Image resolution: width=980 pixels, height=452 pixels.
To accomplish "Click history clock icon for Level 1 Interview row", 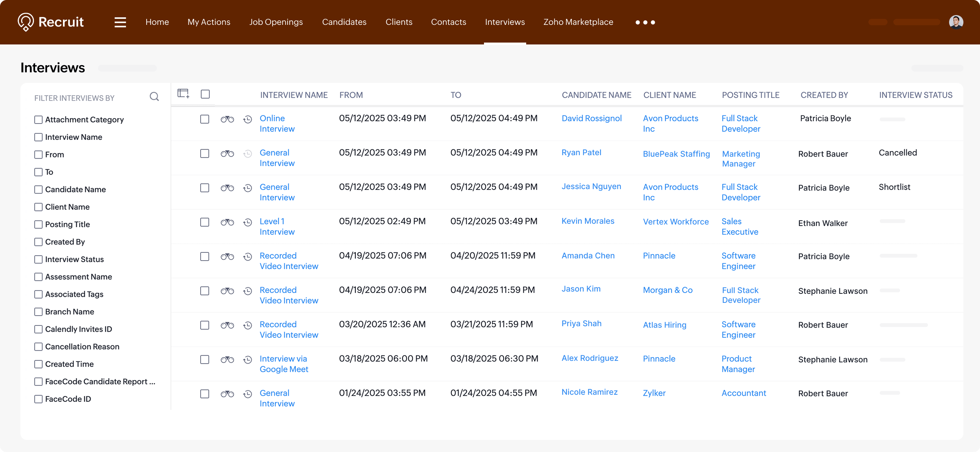I will [x=248, y=222].
